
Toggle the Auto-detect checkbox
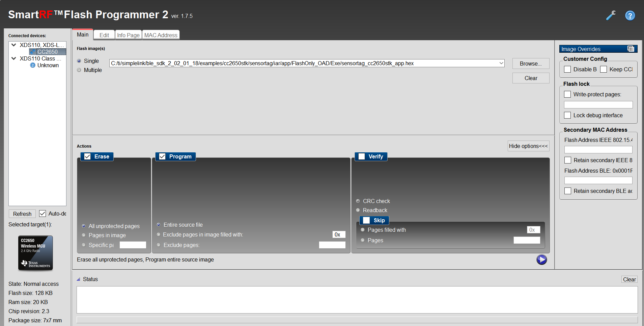click(43, 214)
